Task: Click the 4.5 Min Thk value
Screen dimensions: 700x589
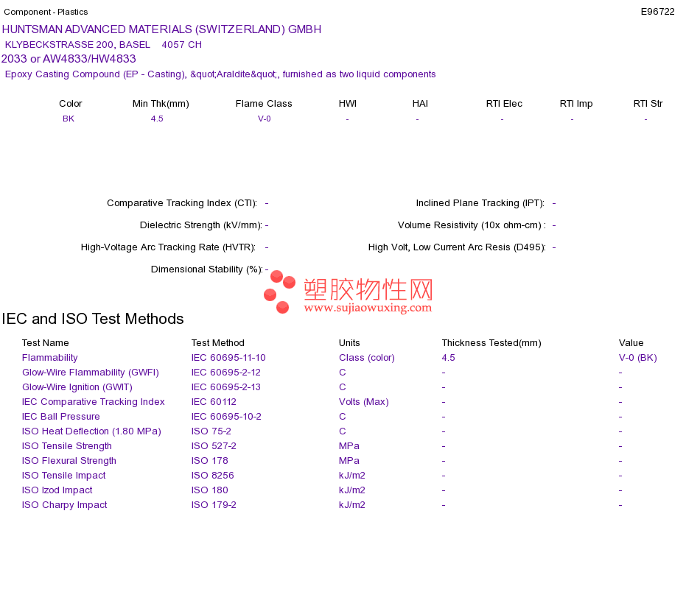Action: click(x=157, y=119)
